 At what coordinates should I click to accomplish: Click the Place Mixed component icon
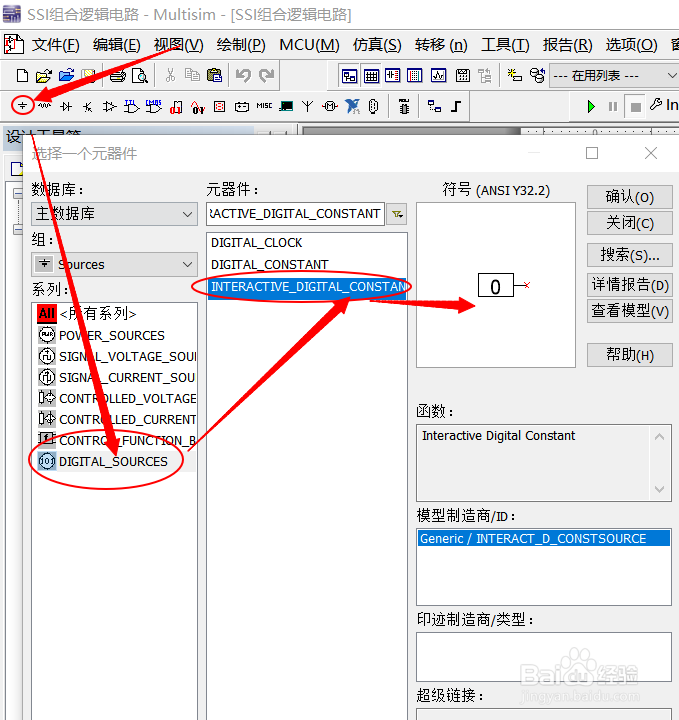pos(198,107)
